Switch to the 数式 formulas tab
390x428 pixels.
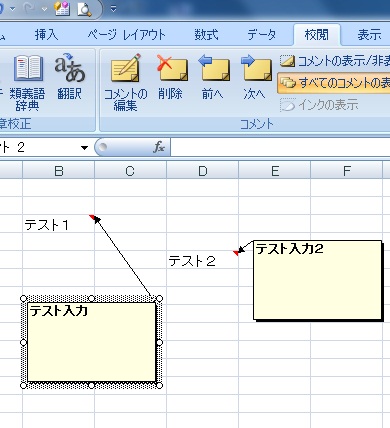(206, 35)
